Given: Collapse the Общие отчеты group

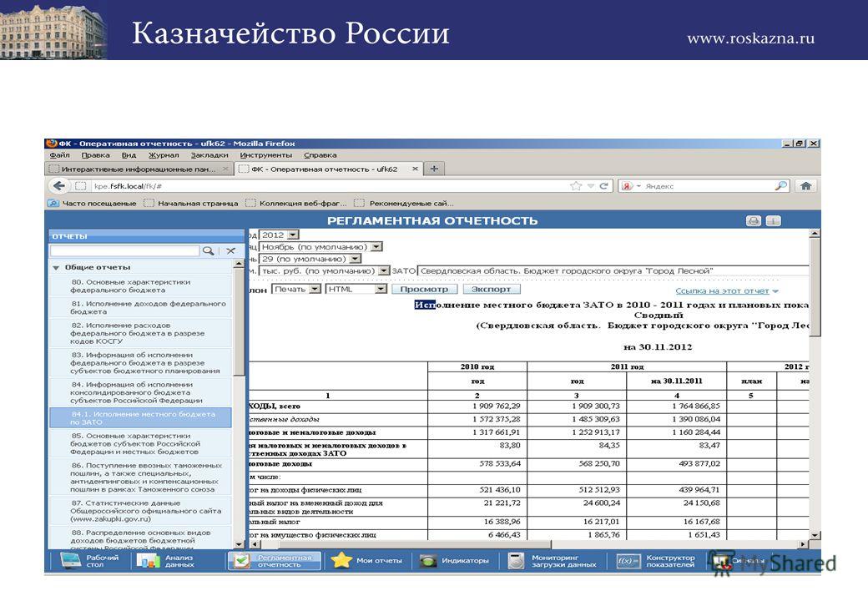Looking at the screenshot, I should pos(56,267).
